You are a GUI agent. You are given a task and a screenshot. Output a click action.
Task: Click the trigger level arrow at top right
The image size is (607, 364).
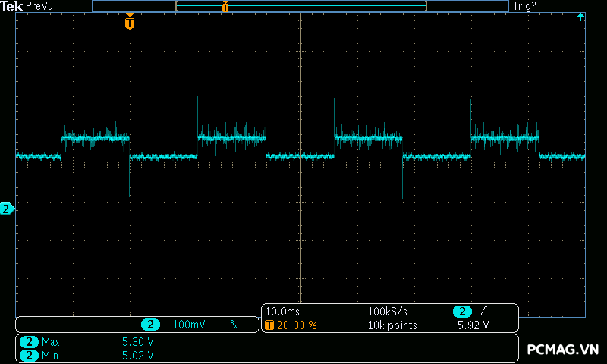[580, 17]
